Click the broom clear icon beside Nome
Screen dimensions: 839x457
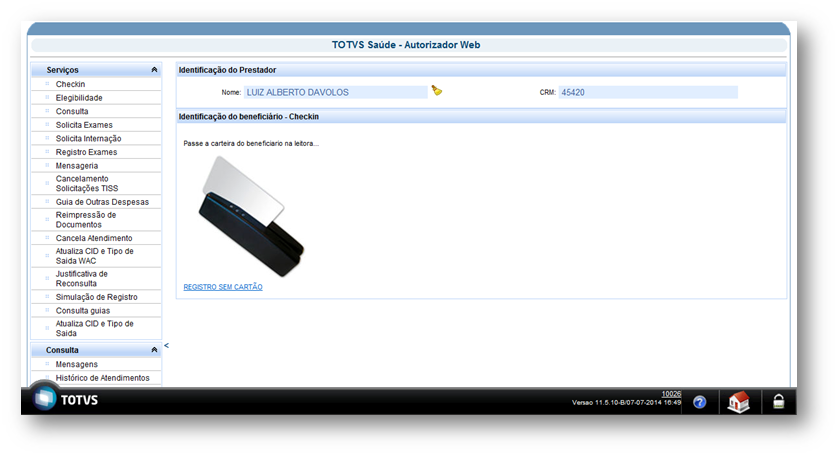[x=437, y=90]
